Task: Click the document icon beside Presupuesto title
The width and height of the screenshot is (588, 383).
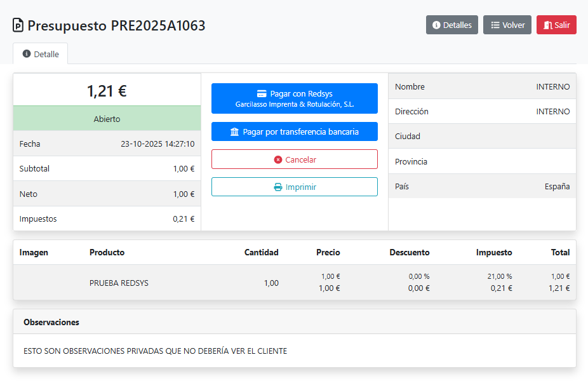Action: 18,25
